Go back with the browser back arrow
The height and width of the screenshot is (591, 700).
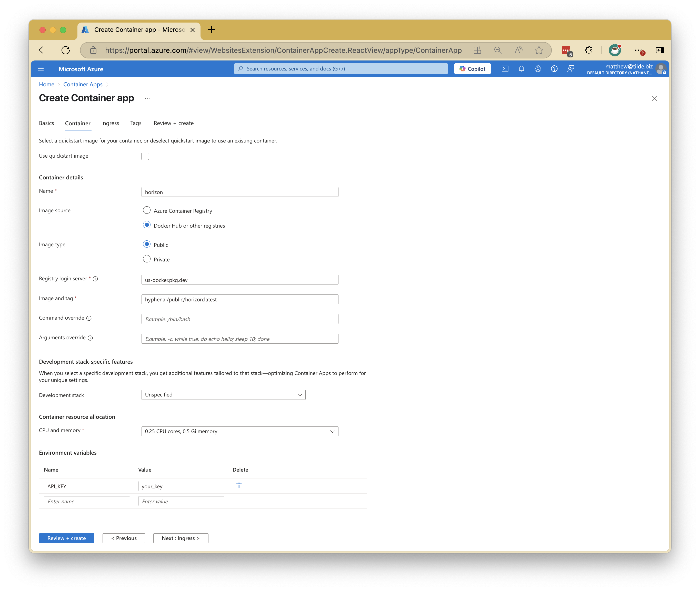tap(43, 50)
